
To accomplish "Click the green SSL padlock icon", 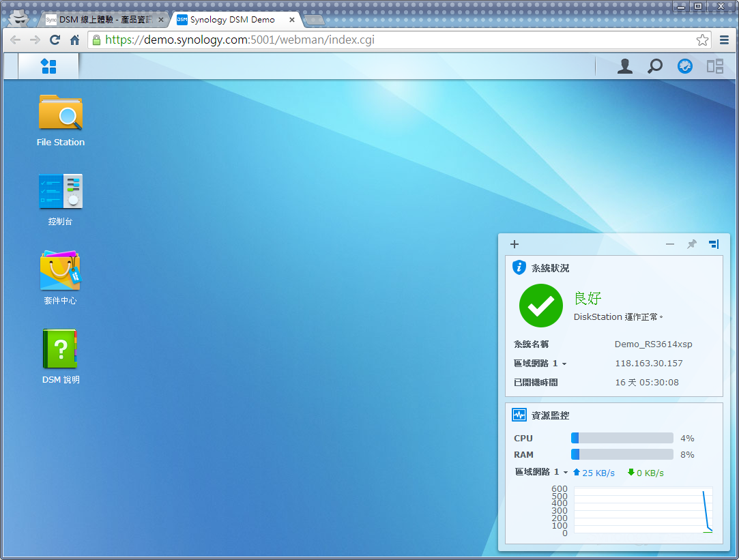I will coord(96,40).
